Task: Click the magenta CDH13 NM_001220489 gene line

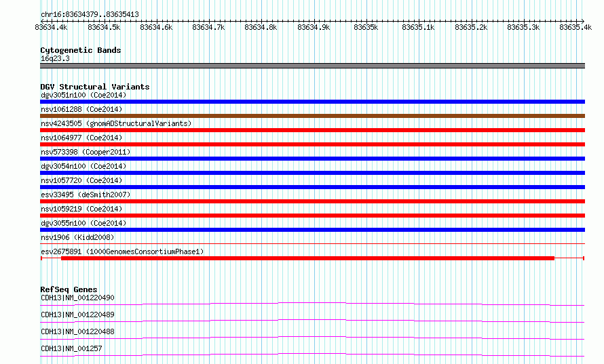Action: pyautogui.click(x=312, y=321)
